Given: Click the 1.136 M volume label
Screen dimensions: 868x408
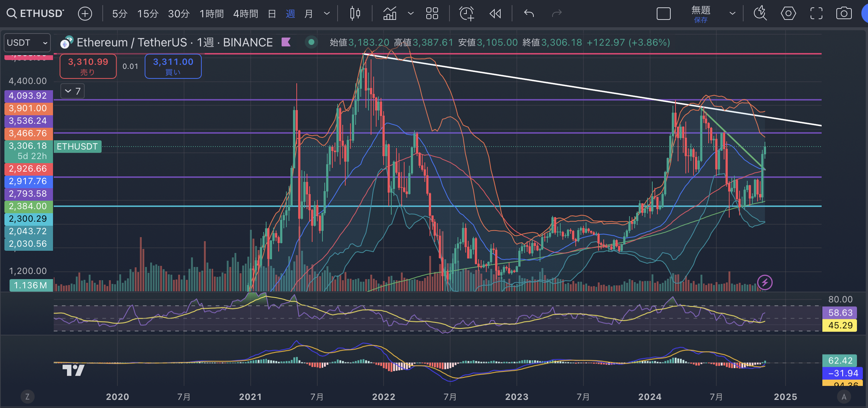Looking at the screenshot, I should tap(31, 285).
